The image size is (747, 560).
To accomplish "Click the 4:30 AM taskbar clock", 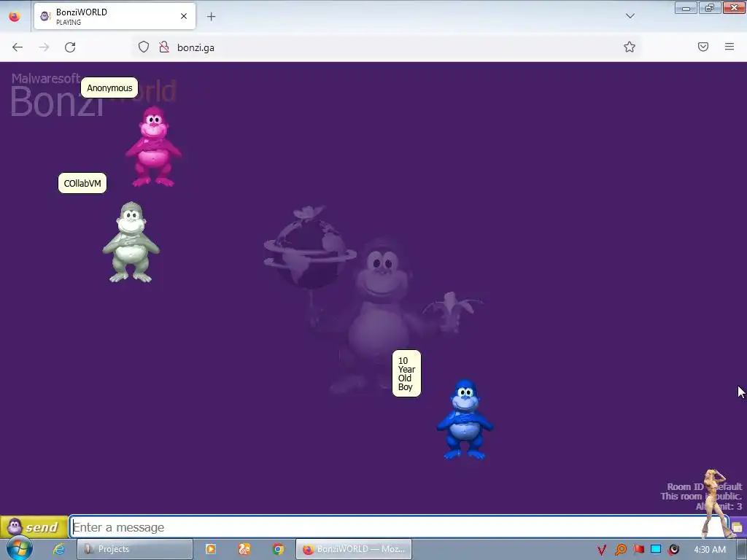I will (710, 550).
